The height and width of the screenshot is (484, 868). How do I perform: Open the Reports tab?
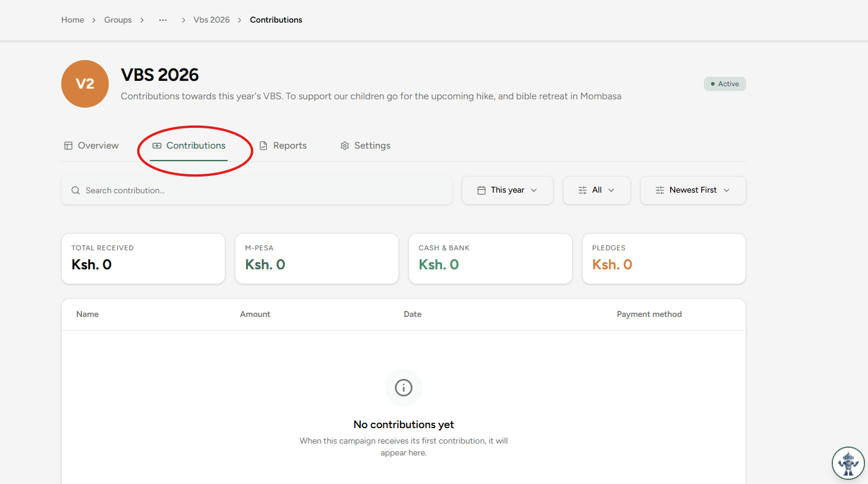coord(284,146)
